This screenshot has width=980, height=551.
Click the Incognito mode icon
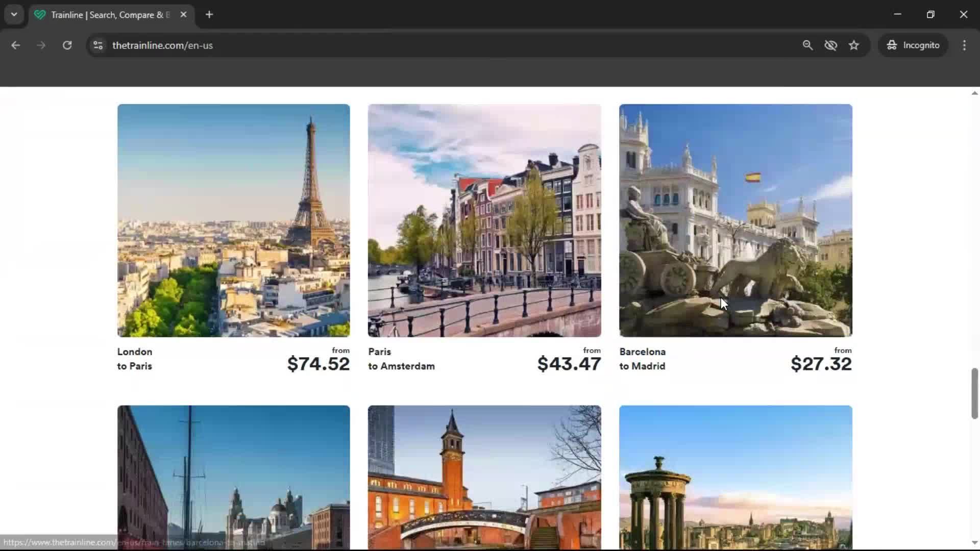pos(891,45)
